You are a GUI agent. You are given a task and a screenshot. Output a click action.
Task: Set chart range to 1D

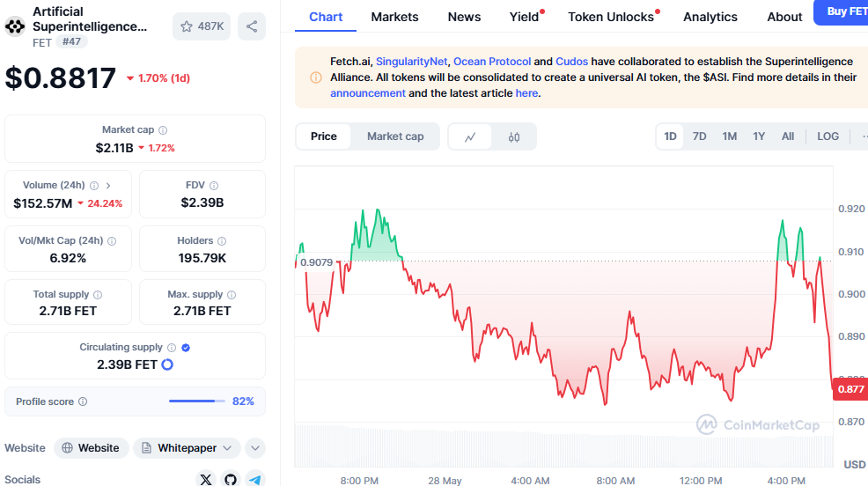pos(670,136)
